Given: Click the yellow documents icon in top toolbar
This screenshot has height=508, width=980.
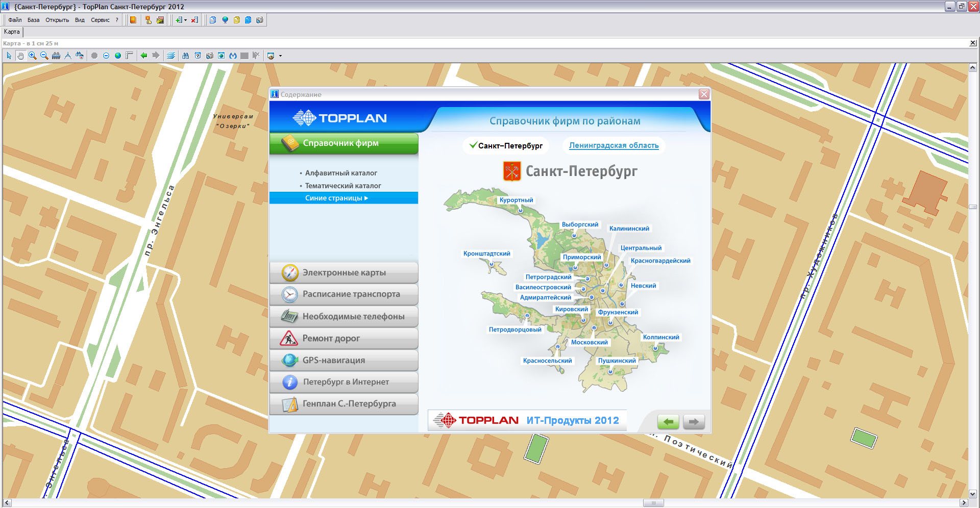Looking at the screenshot, I should [x=236, y=20].
